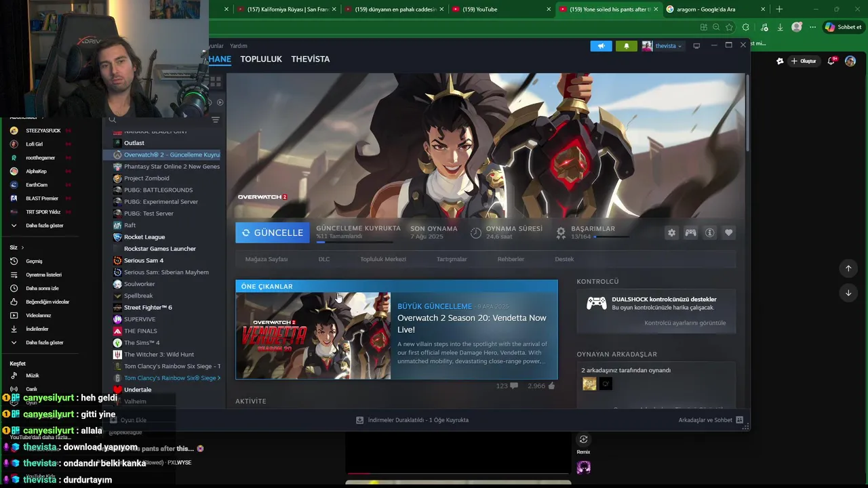Open Overwatch 2 settings gear icon

671,232
